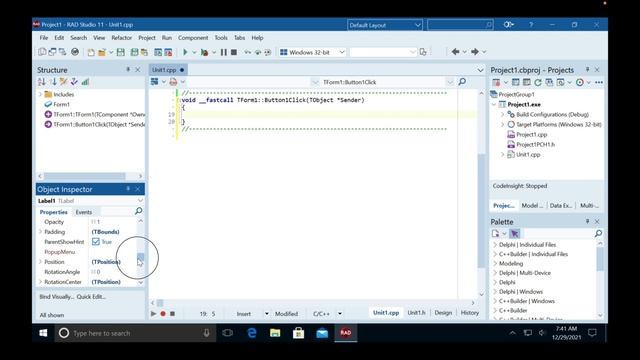Click the Type here to search box
The height and width of the screenshot is (360, 640).
point(135,333)
